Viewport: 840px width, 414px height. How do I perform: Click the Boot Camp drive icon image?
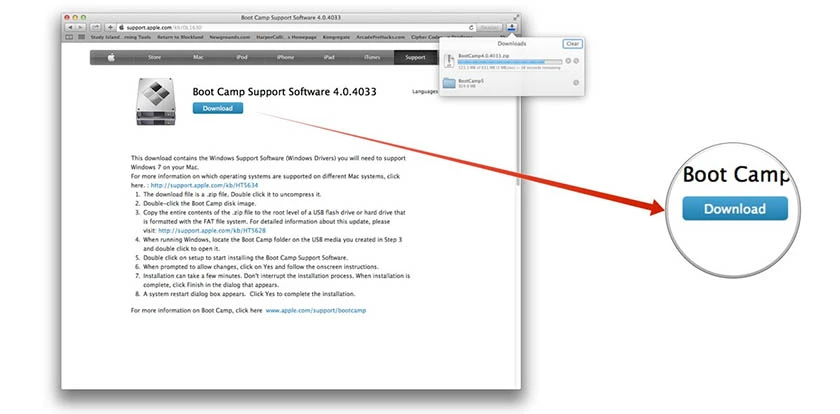(156, 101)
